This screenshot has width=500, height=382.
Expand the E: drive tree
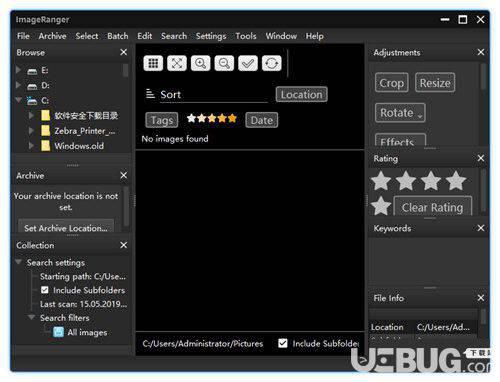18,70
